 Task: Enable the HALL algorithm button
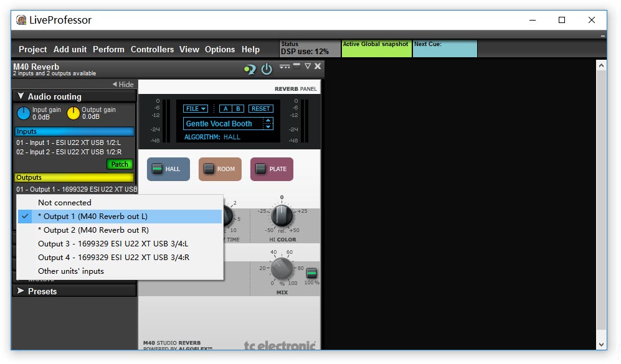[x=168, y=169]
